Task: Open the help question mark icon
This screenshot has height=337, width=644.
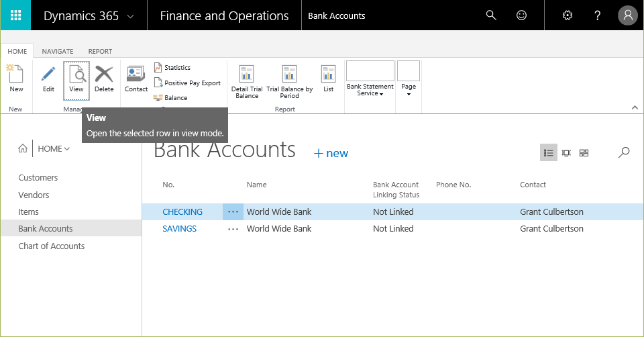Action: point(597,15)
